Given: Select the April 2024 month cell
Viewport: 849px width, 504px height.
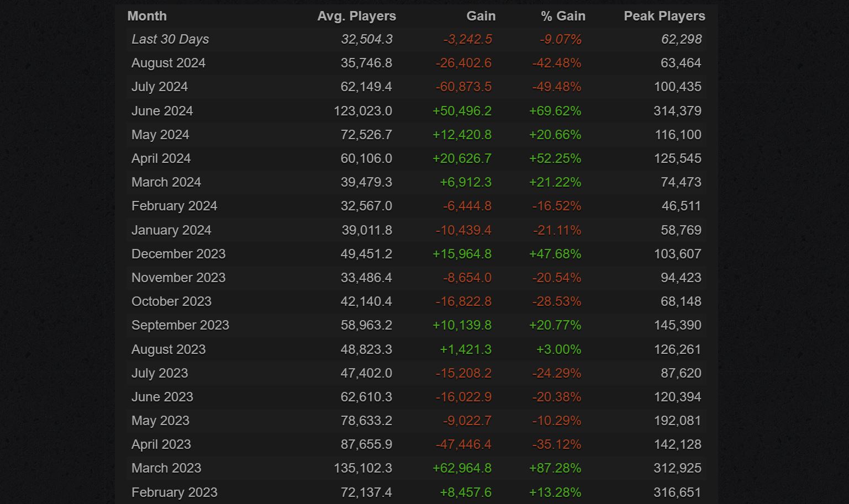Looking at the screenshot, I should [161, 158].
